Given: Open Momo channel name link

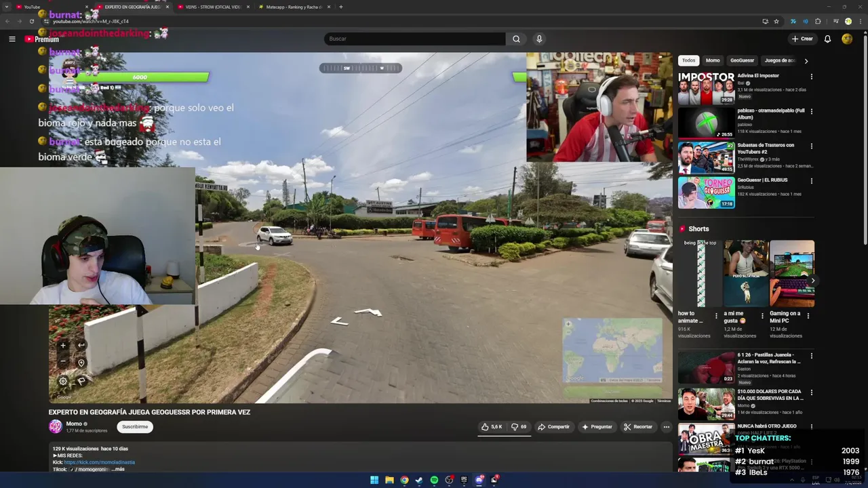Looking at the screenshot, I should tap(74, 424).
